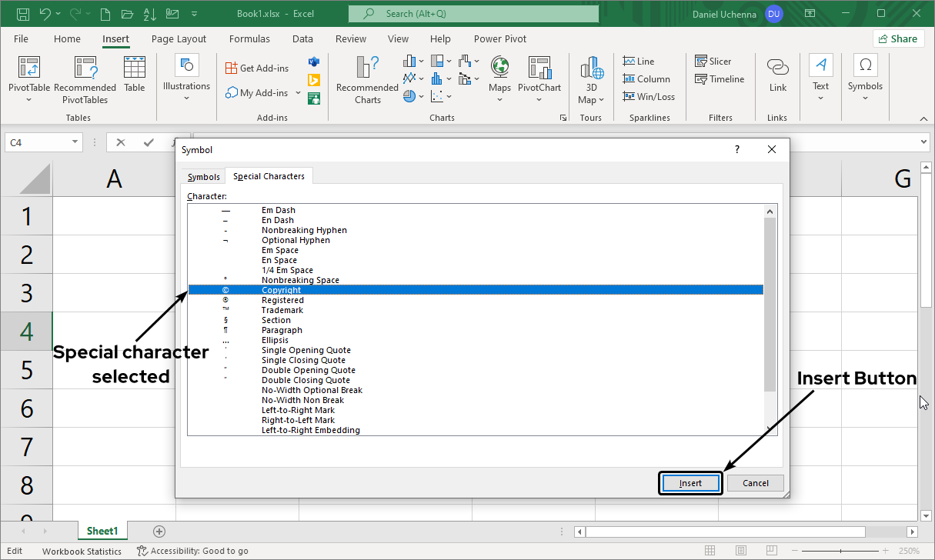Open Recommended Charts icon
Image resolution: width=935 pixels, height=560 pixels.
[x=367, y=68]
